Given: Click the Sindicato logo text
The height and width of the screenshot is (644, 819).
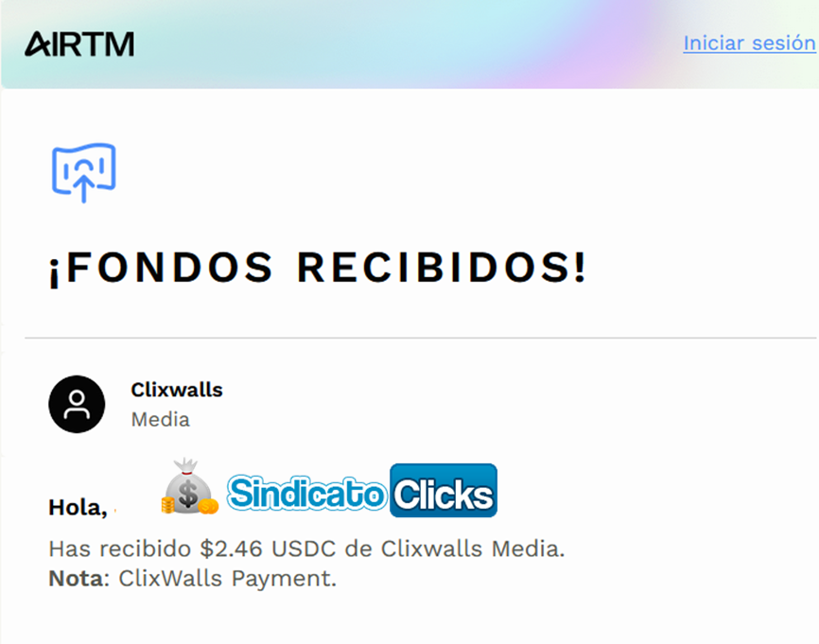Looking at the screenshot, I should pos(306,492).
